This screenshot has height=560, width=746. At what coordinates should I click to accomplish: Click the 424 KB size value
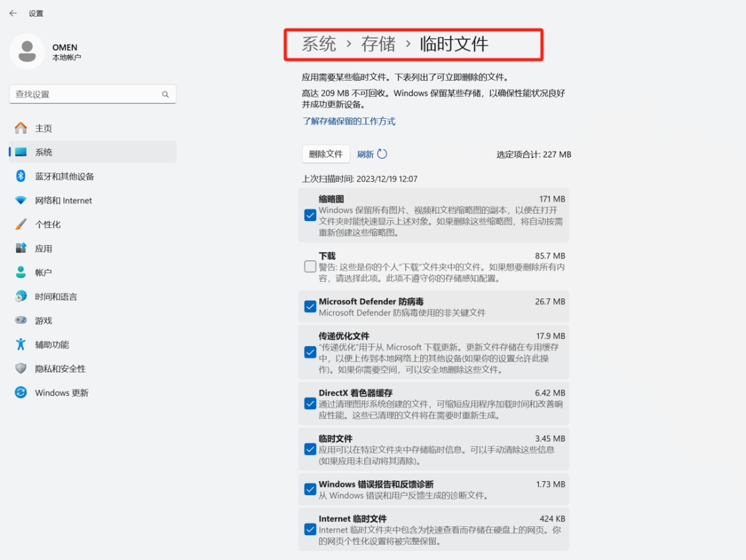tap(553, 519)
